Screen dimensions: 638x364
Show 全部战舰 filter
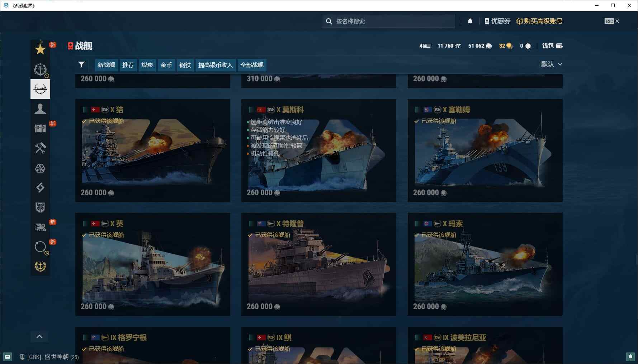click(252, 65)
